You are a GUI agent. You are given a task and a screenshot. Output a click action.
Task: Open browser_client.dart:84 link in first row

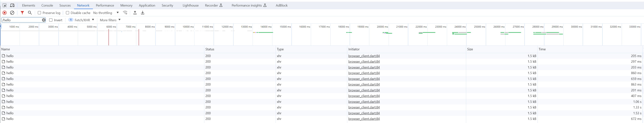364,56
